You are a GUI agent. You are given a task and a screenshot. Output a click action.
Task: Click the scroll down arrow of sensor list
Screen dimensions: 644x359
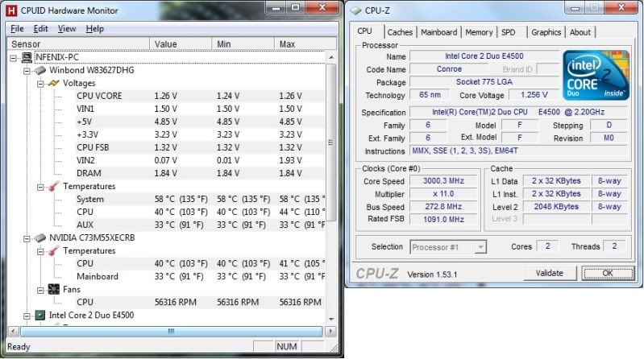coord(331,320)
